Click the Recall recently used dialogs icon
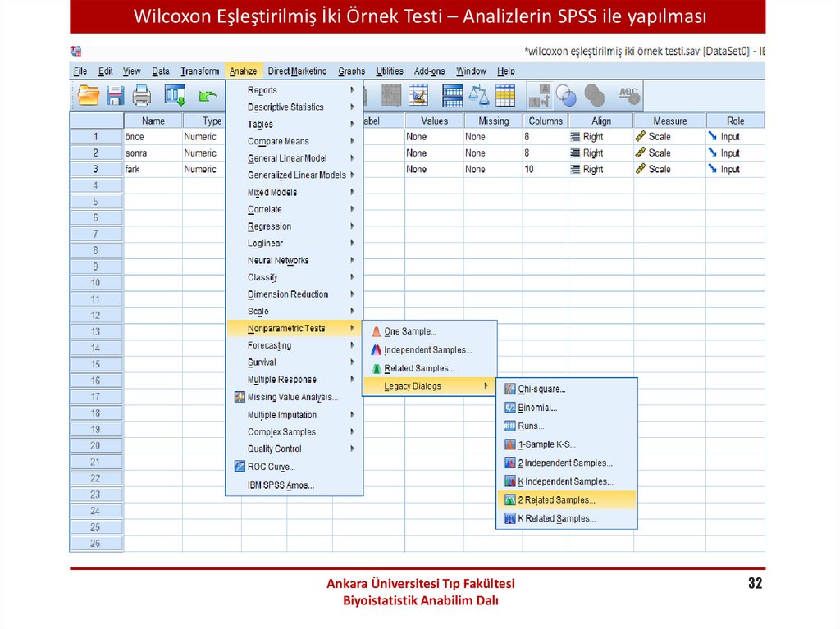840x629 pixels. pyautogui.click(x=176, y=96)
